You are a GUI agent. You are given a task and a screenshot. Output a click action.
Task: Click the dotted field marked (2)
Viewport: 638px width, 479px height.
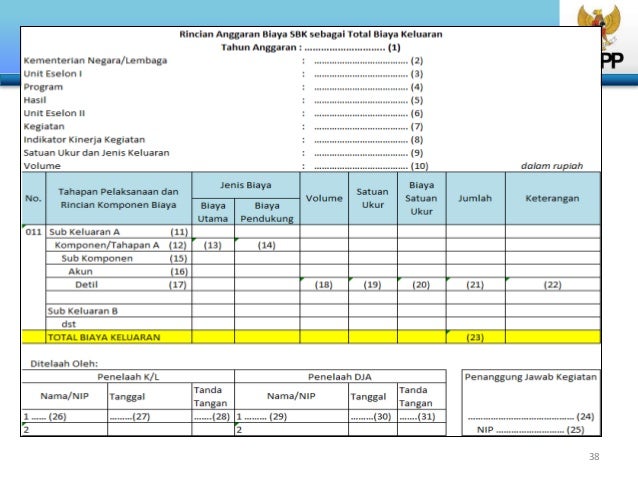click(x=369, y=61)
